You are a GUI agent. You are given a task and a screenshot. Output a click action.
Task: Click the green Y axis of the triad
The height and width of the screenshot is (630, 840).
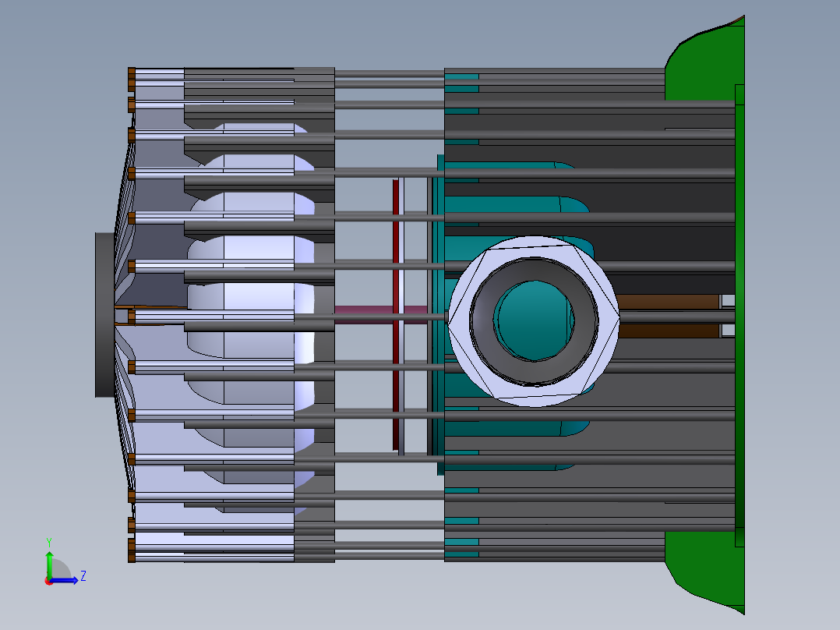pyautogui.click(x=49, y=564)
